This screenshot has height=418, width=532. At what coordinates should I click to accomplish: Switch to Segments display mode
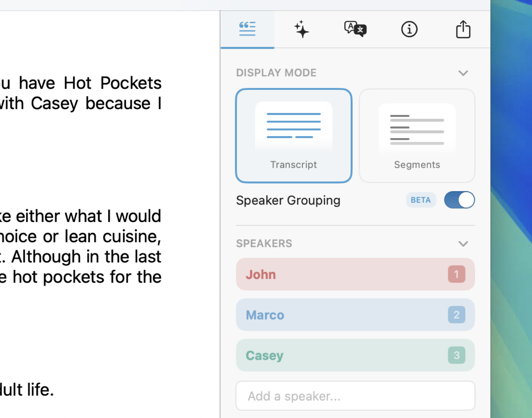(417, 136)
